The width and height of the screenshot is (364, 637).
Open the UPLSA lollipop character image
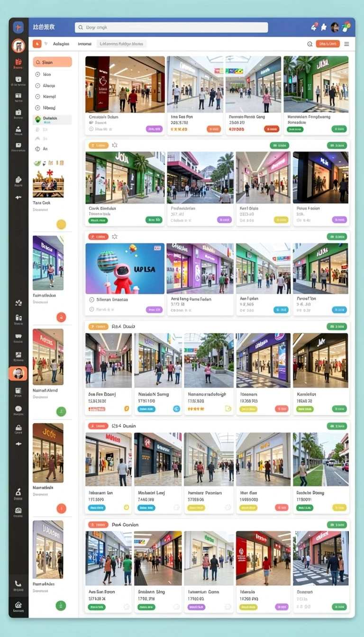(125, 269)
